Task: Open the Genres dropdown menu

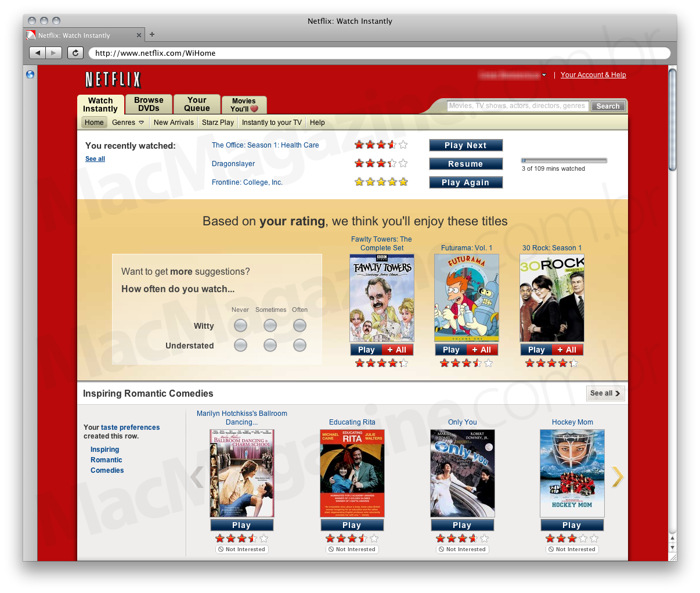Action: tap(128, 123)
